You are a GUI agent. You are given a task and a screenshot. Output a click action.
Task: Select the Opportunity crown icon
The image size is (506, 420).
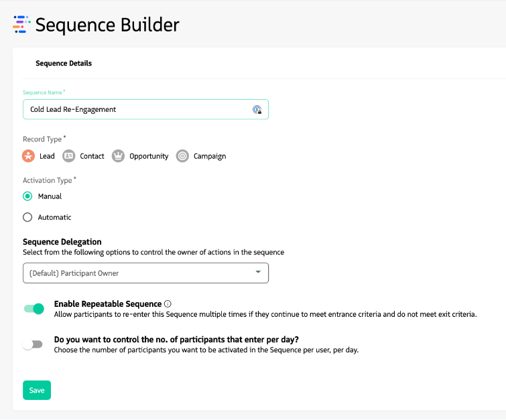118,156
